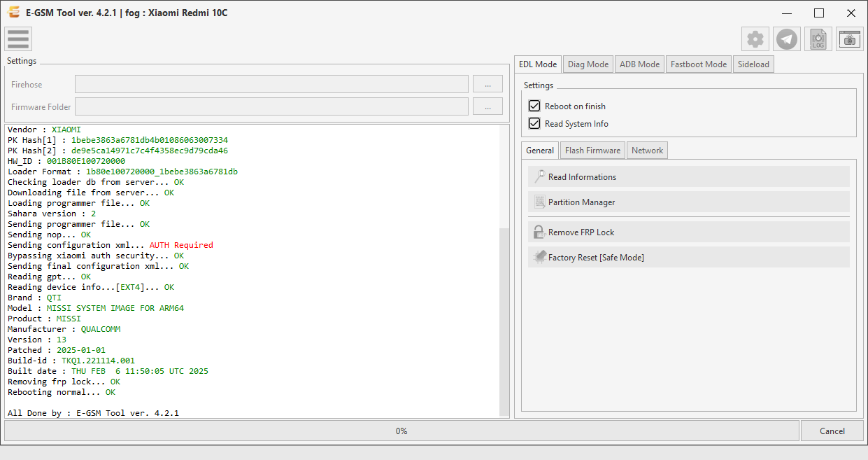Click 'Bypassing xiaomi auth security' line
Screen dimensions: 868x460
click(96, 256)
